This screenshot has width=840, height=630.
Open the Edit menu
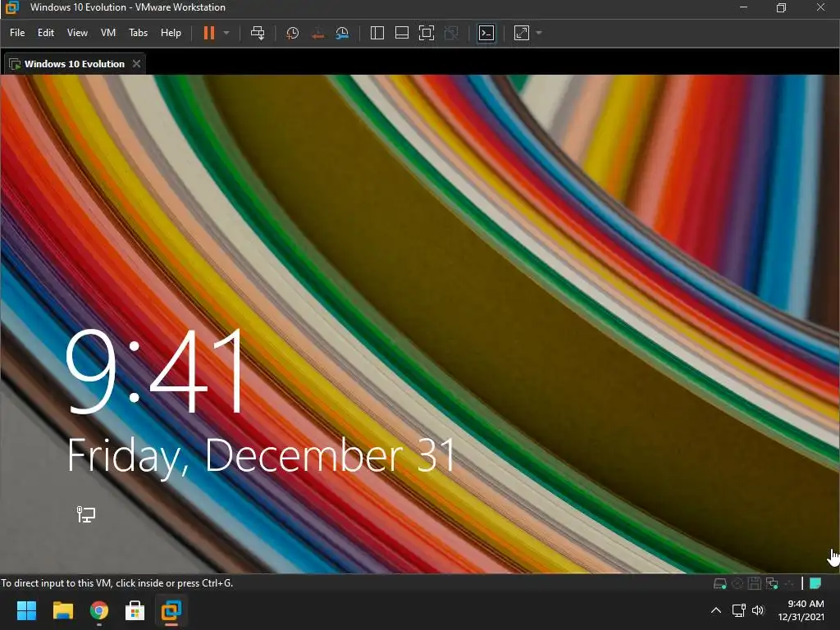(x=46, y=33)
